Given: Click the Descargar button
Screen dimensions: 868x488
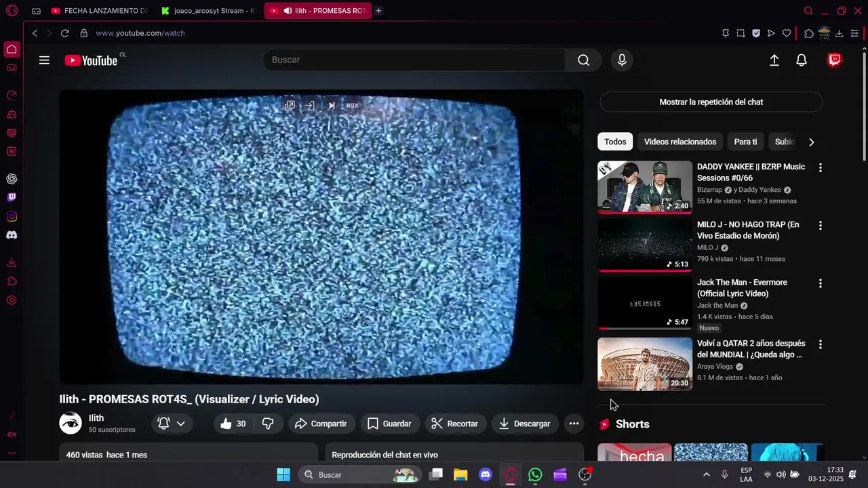Looking at the screenshot, I should [525, 424].
